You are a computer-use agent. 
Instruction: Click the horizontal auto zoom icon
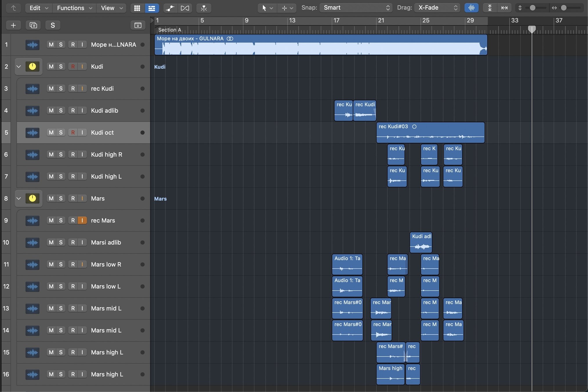pyautogui.click(x=504, y=8)
